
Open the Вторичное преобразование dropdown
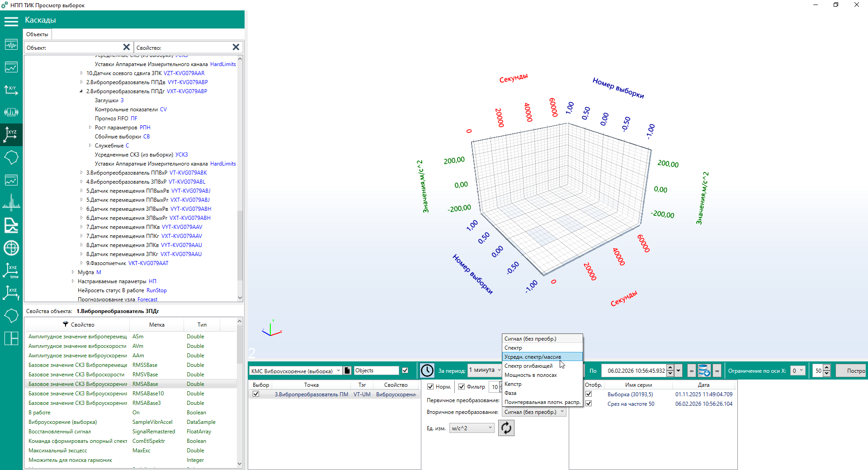point(534,412)
